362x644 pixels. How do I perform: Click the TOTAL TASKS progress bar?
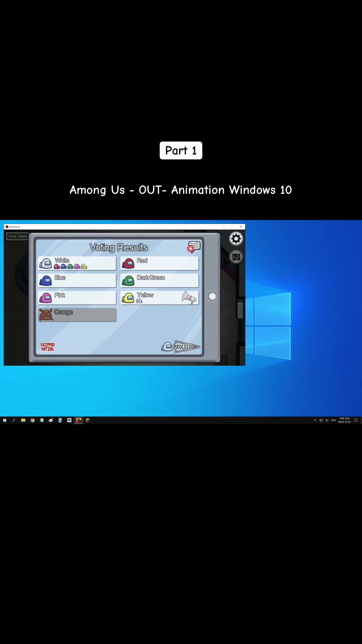[x=17, y=236]
